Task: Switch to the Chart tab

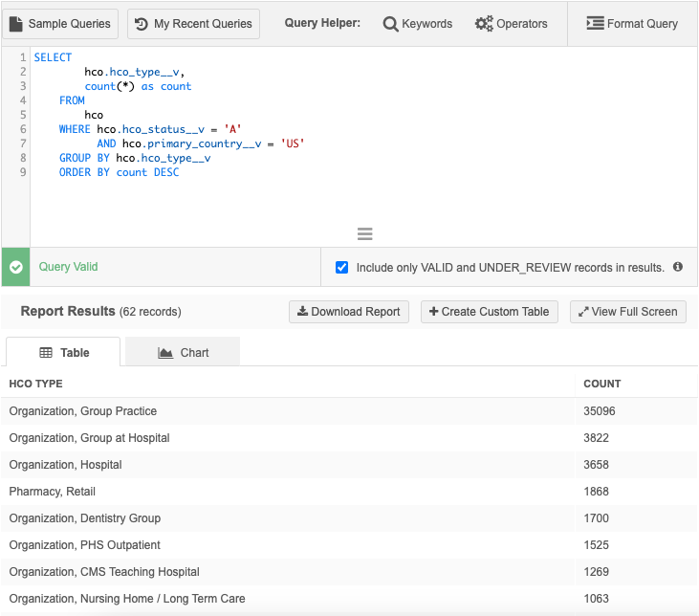Action: click(x=183, y=353)
